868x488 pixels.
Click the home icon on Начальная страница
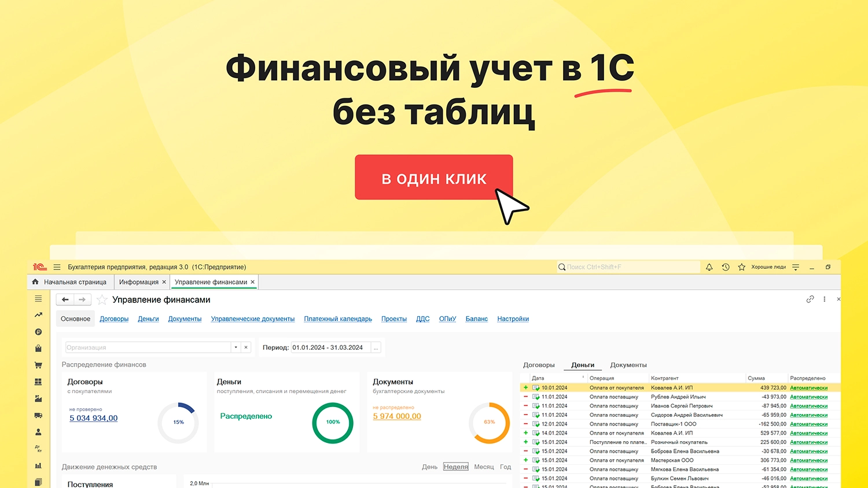(35, 282)
